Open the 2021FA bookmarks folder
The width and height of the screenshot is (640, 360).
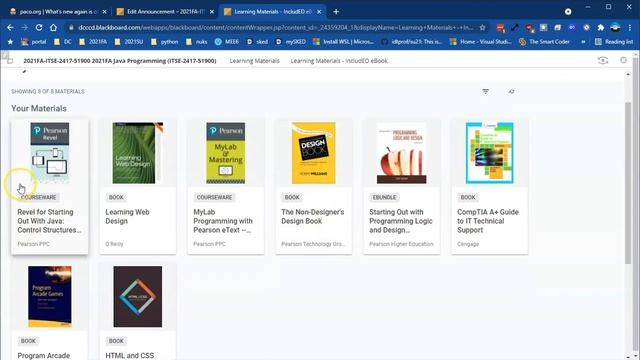93,42
